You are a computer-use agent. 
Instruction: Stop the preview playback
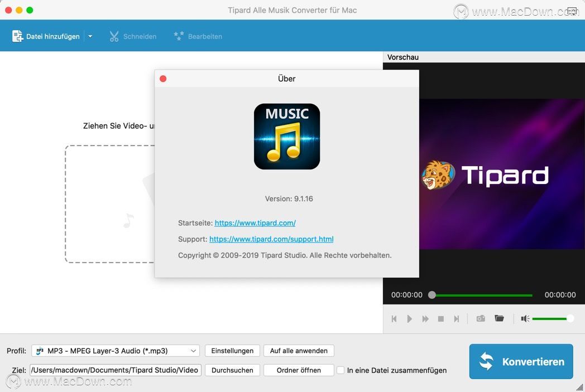click(440, 318)
